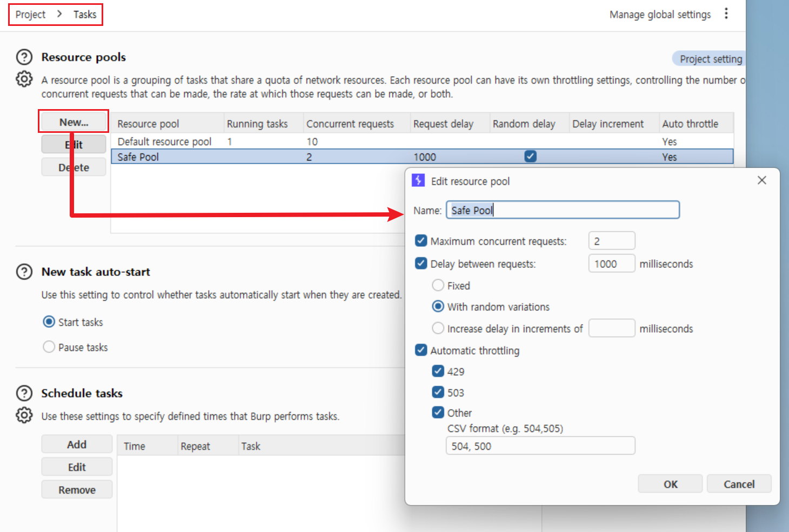
Task: Select the Default resource pool row
Action: (422, 142)
